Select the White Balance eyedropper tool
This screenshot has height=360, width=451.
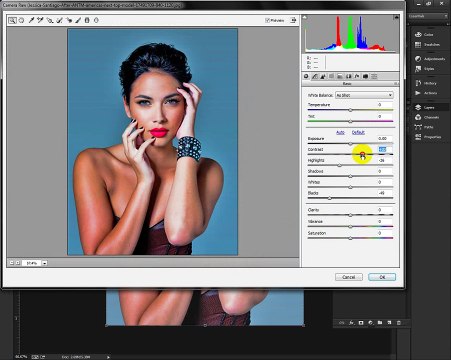tap(31, 20)
